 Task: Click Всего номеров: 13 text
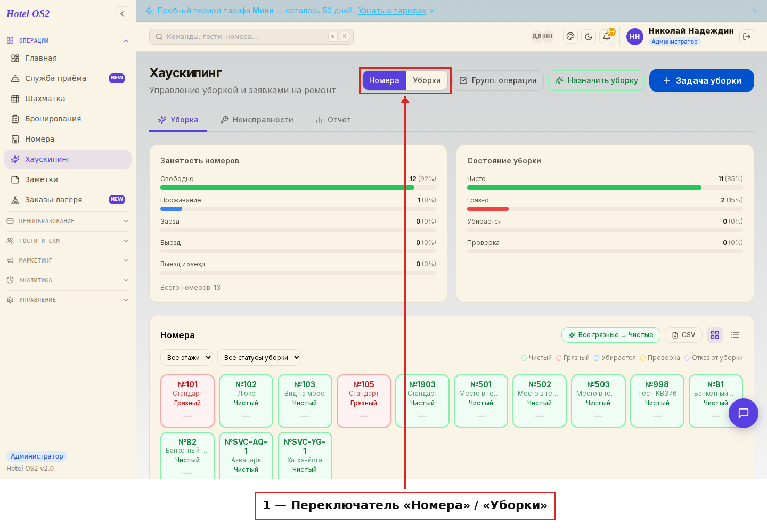190,288
